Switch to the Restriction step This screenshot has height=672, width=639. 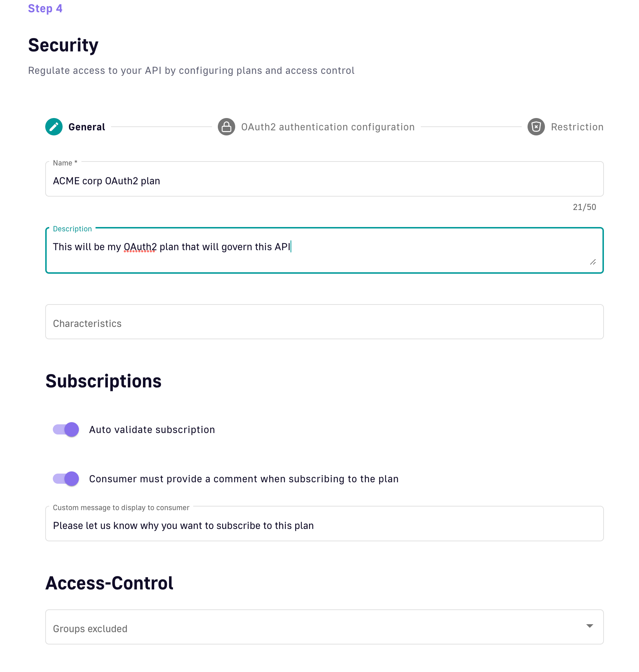[x=577, y=127]
